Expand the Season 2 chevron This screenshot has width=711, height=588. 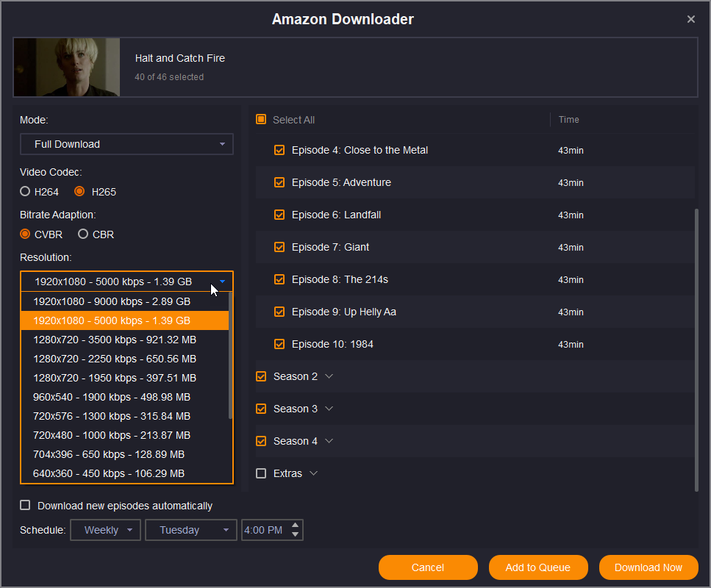tap(329, 376)
